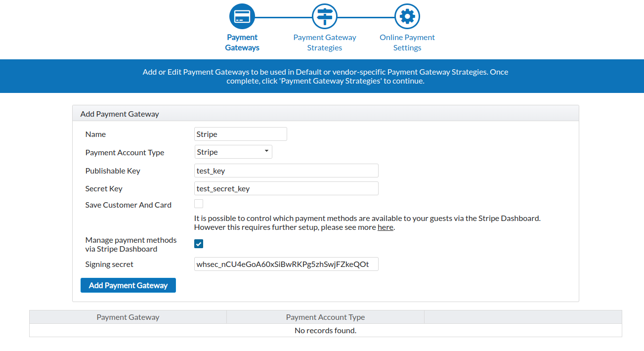Click the Payment Account Type dropdown arrow
Image resolution: width=644 pixels, height=351 pixels.
click(x=266, y=151)
